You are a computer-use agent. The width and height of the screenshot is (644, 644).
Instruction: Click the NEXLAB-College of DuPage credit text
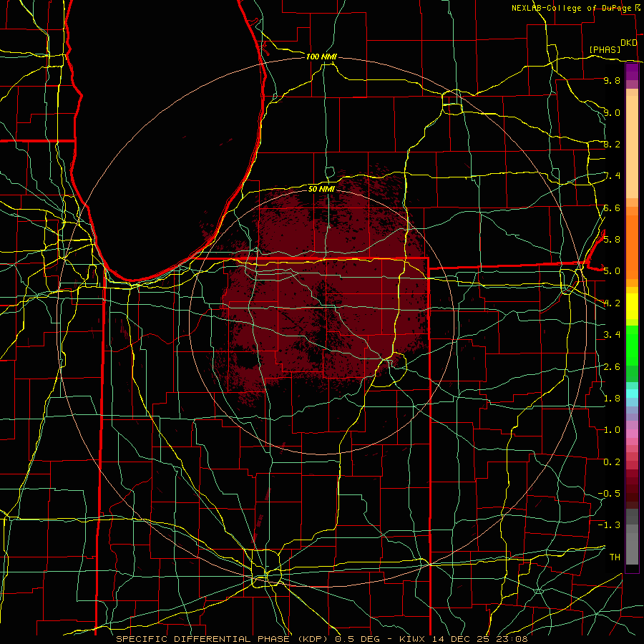(572, 8)
